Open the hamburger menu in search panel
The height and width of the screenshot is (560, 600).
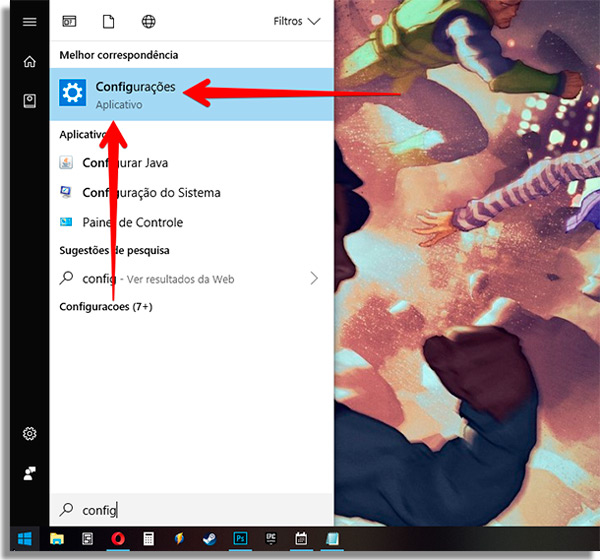[29, 21]
